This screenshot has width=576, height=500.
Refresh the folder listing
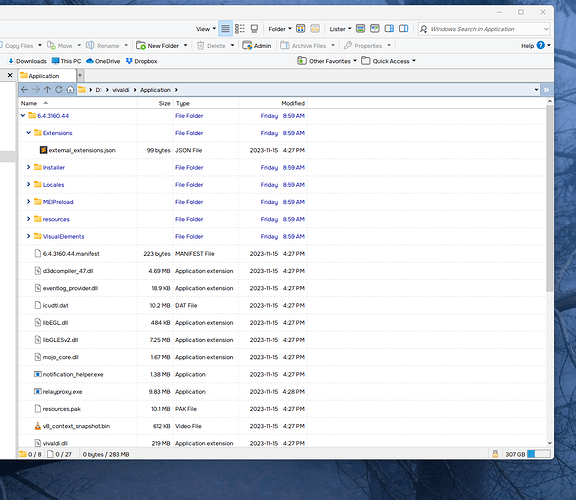click(59, 90)
